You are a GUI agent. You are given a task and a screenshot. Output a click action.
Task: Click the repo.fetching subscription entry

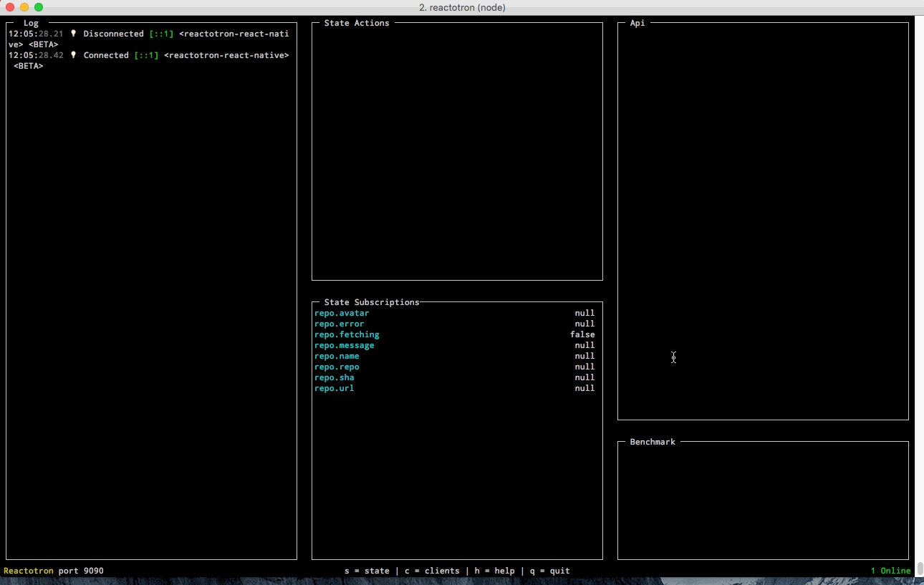pos(347,334)
